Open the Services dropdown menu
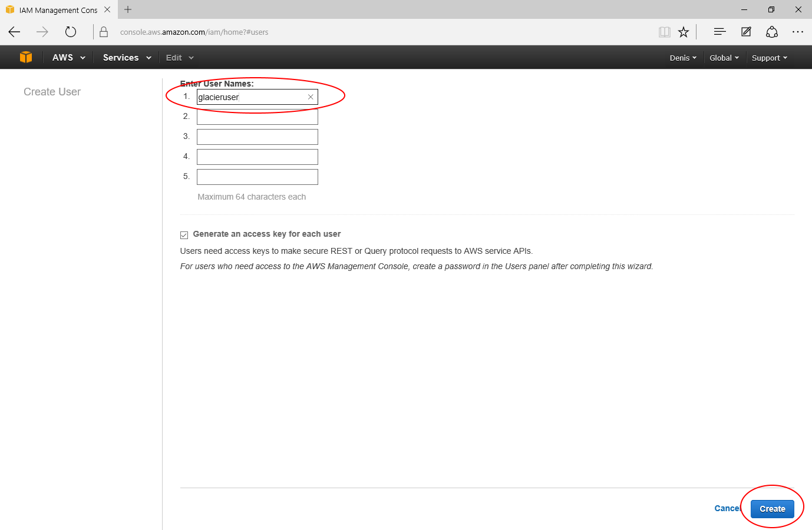 tap(127, 58)
